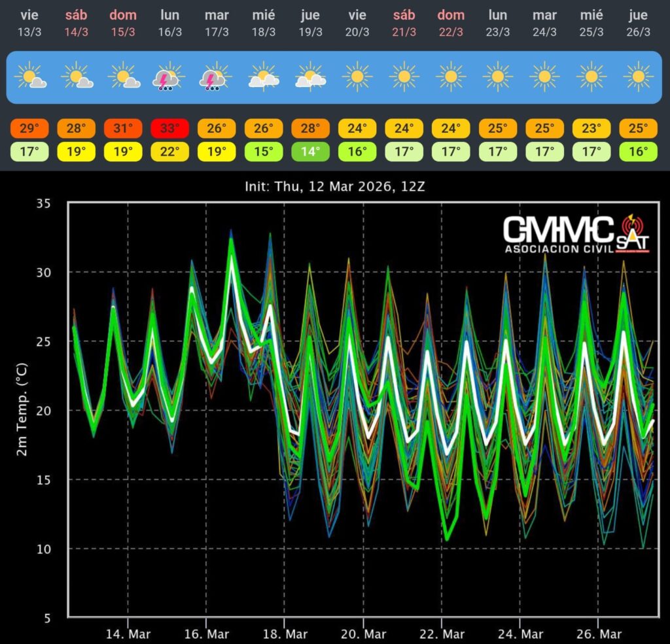Click the sun icon for jue 26/3

point(638,77)
